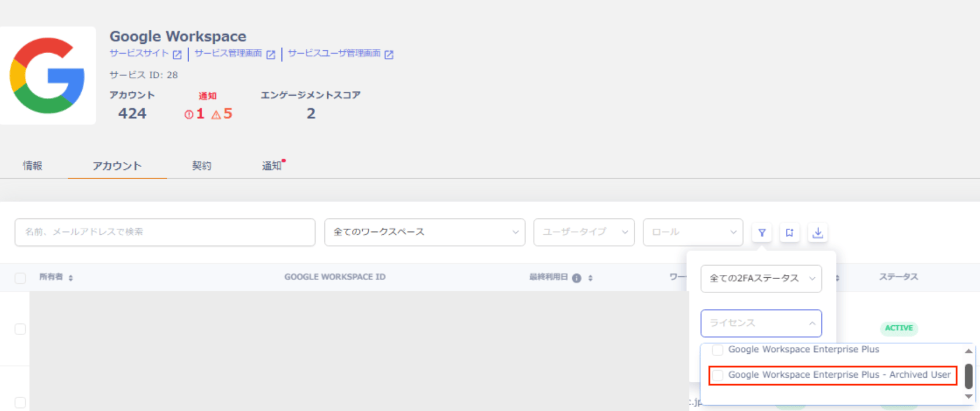Switch to the 情報 tab
The width and height of the screenshot is (980, 411).
(x=33, y=166)
